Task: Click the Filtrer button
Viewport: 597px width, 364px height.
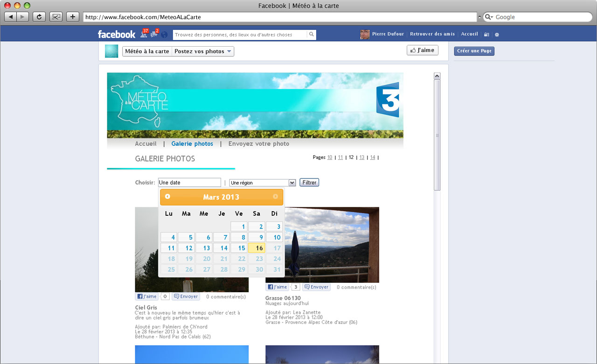Action: [x=309, y=183]
